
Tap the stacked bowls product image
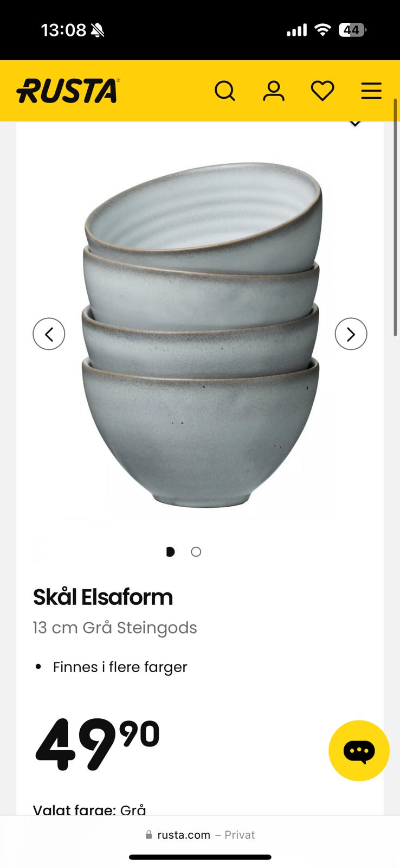pyautogui.click(x=201, y=335)
